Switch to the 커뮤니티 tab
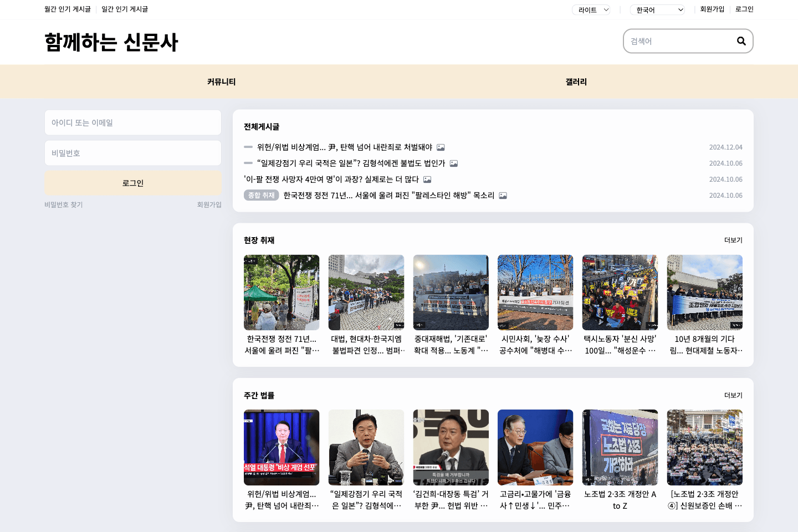Viewport: 798px width, 532px height. 221,81
